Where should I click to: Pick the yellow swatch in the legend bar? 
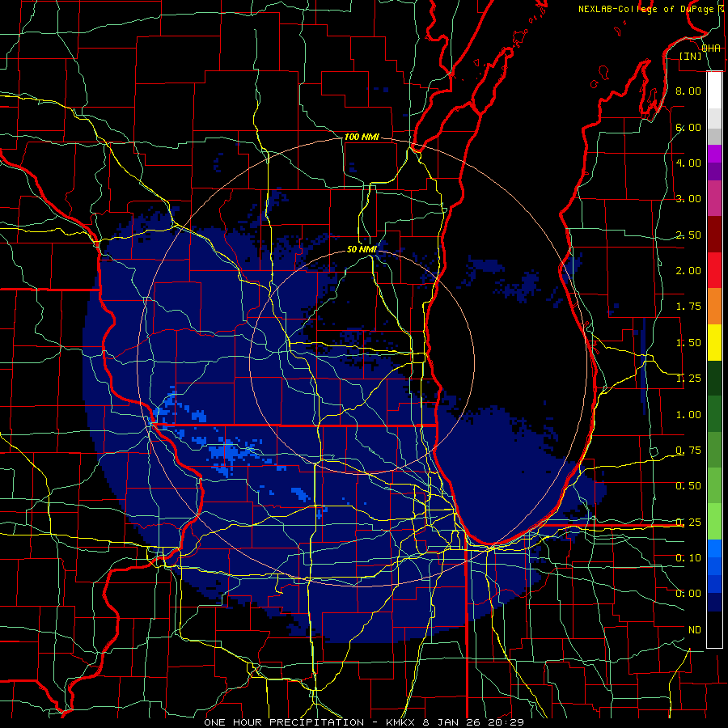pos(714,343)
